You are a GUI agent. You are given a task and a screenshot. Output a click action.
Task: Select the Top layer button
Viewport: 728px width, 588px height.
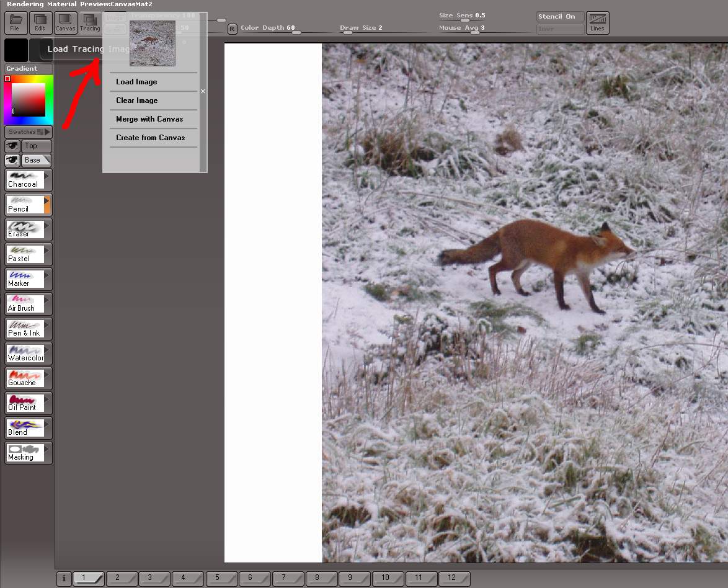36,146
